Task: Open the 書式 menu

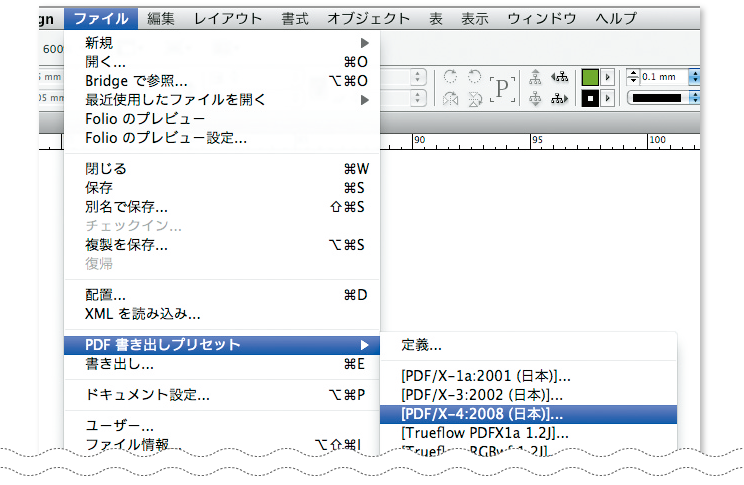Action: 295,19
